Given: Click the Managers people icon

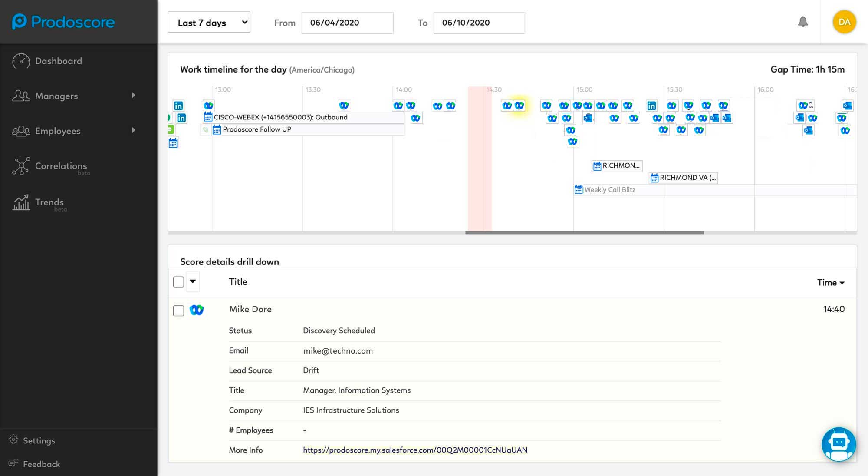Looking at the screenshot, I should 21,96.
